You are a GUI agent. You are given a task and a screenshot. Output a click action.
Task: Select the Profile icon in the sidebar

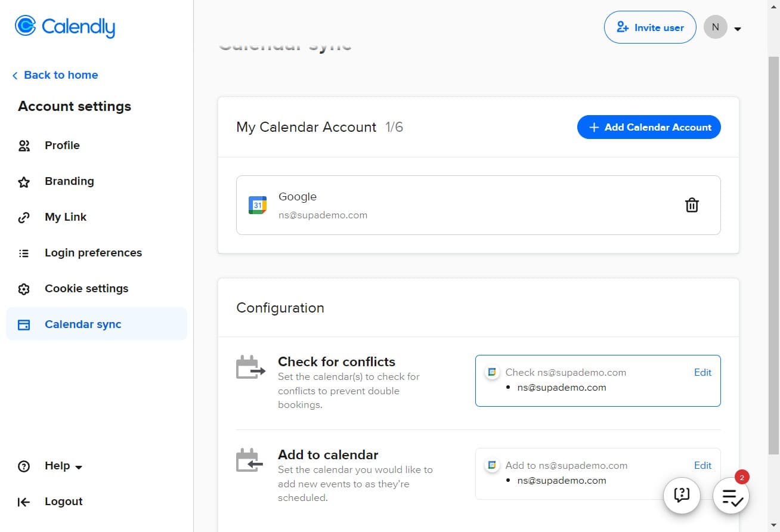point(24,145)
